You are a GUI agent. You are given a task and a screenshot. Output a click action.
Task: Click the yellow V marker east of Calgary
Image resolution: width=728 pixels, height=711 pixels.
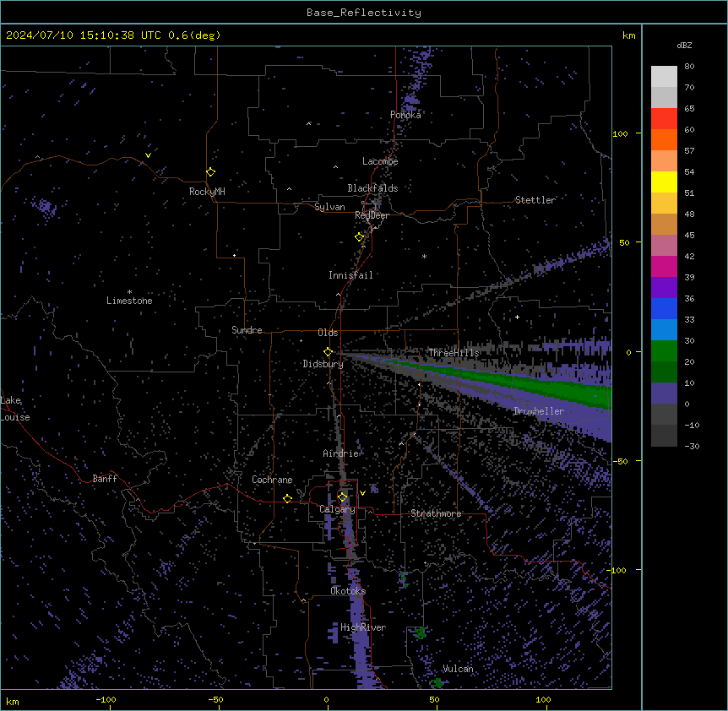362,493
